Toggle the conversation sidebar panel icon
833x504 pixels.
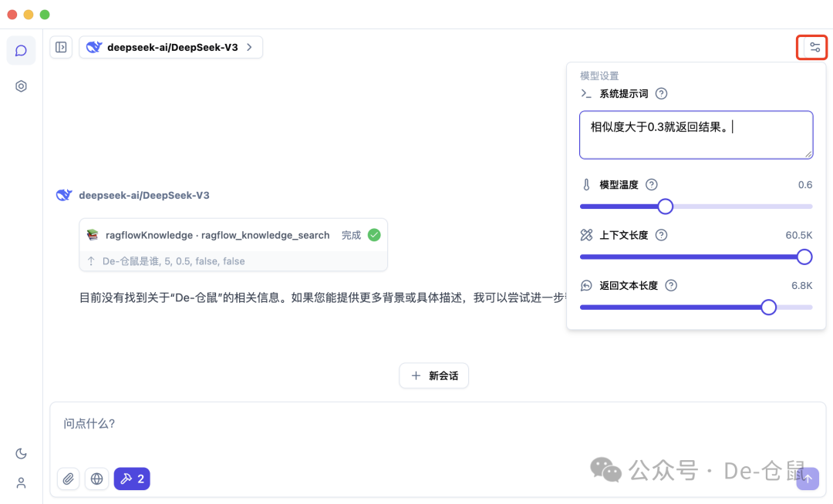(61, 47)
